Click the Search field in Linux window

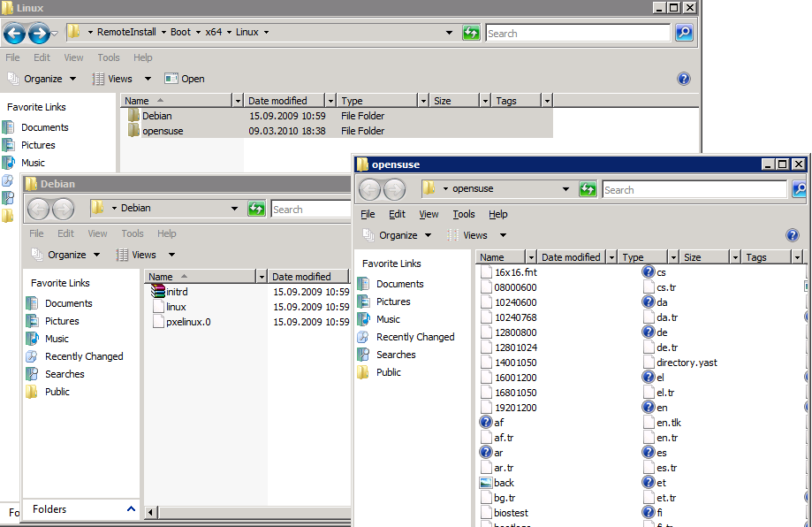pyautogui.click(x=578, y=34)
